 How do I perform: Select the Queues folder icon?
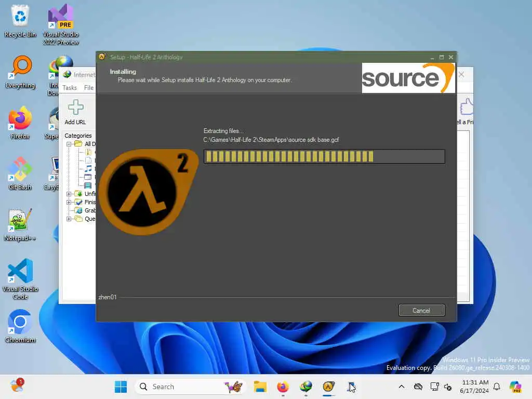78,219
